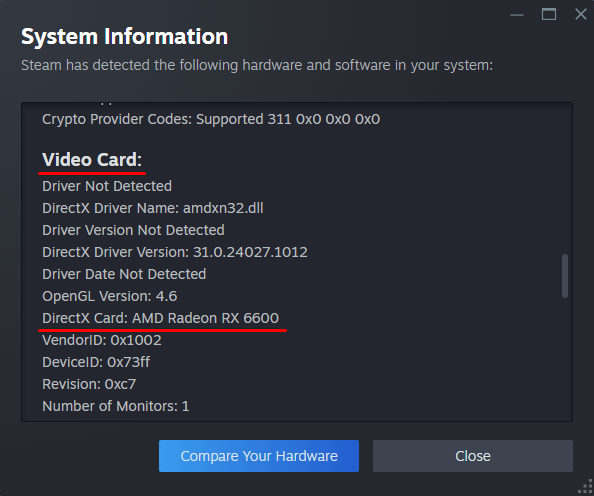Click the Revision: 0xc7 entry

tap(89, 384)
